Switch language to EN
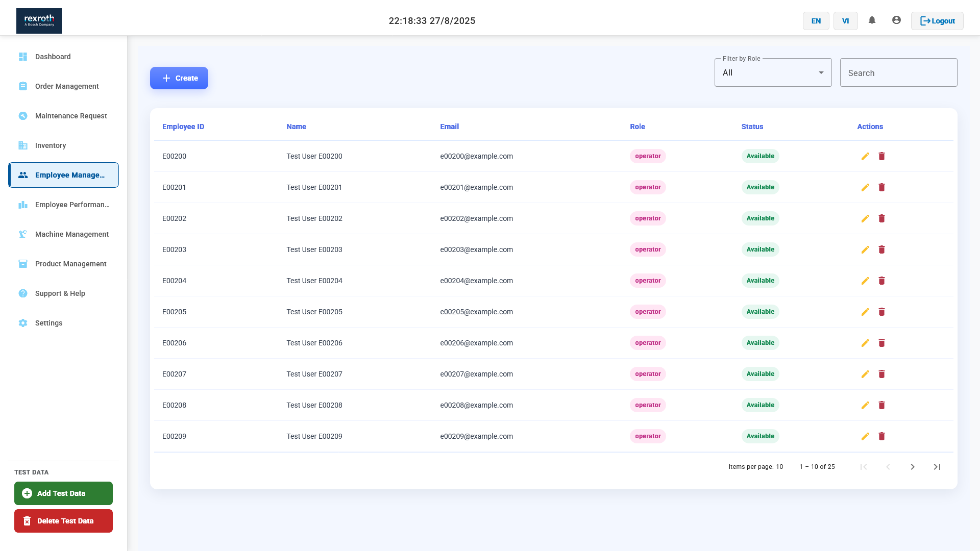 (816, 21)
